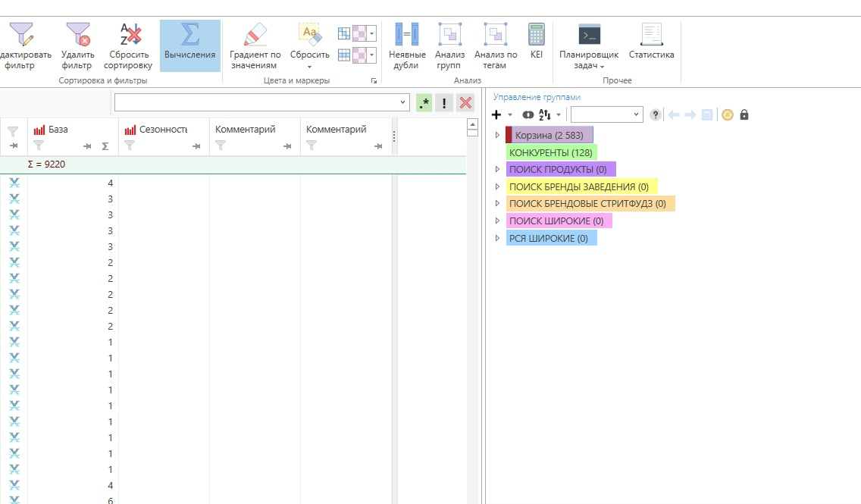Viewport: 861px width, 504px height.
Task: Click the sum row showing Σ = 9220
Action: [x=233, y=164]
